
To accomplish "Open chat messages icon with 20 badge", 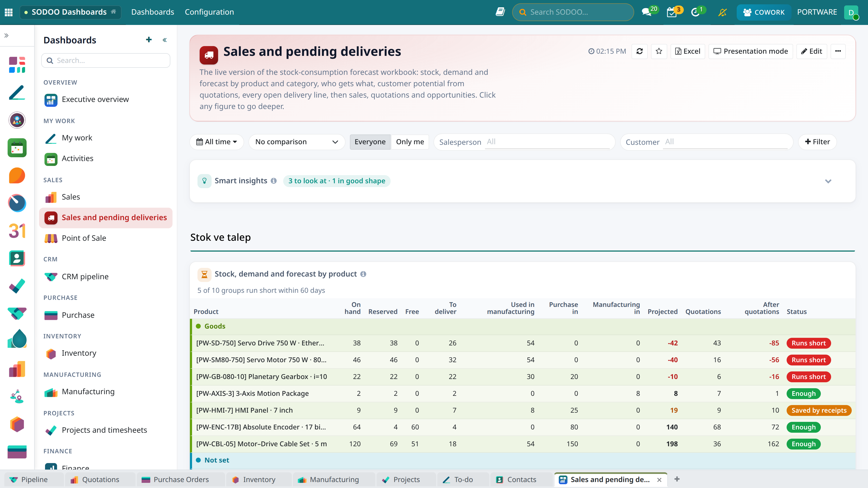I will click(x=646, y=12).
